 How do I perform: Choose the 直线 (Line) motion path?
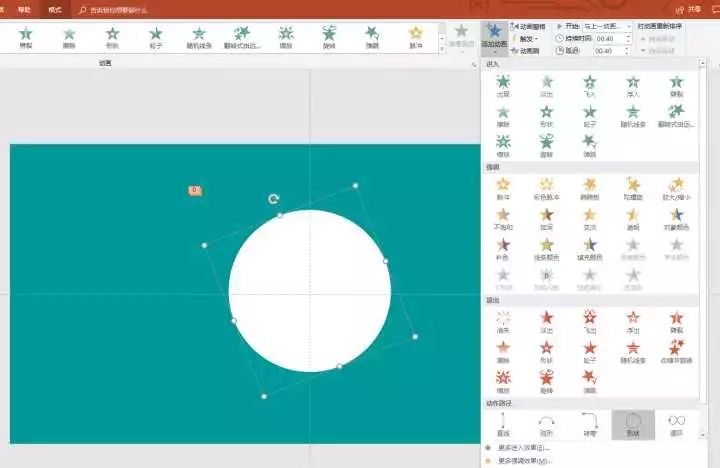(503, 424)
